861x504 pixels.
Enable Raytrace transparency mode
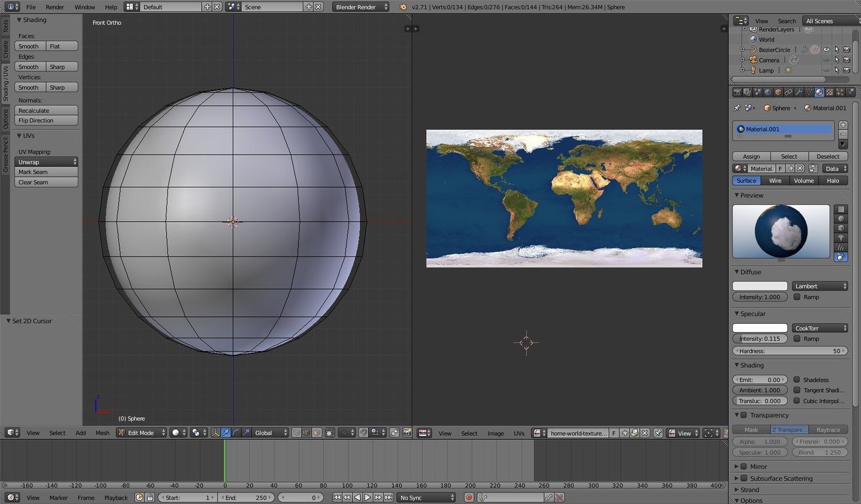(x=829, y=429)
